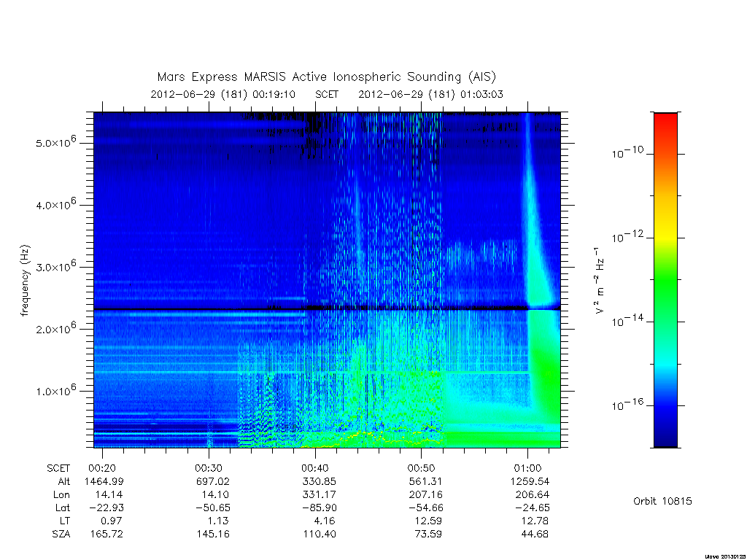Click the 'SCET' label between timestamps
Viewport: 747px width, 560px height.
point(327,94)
